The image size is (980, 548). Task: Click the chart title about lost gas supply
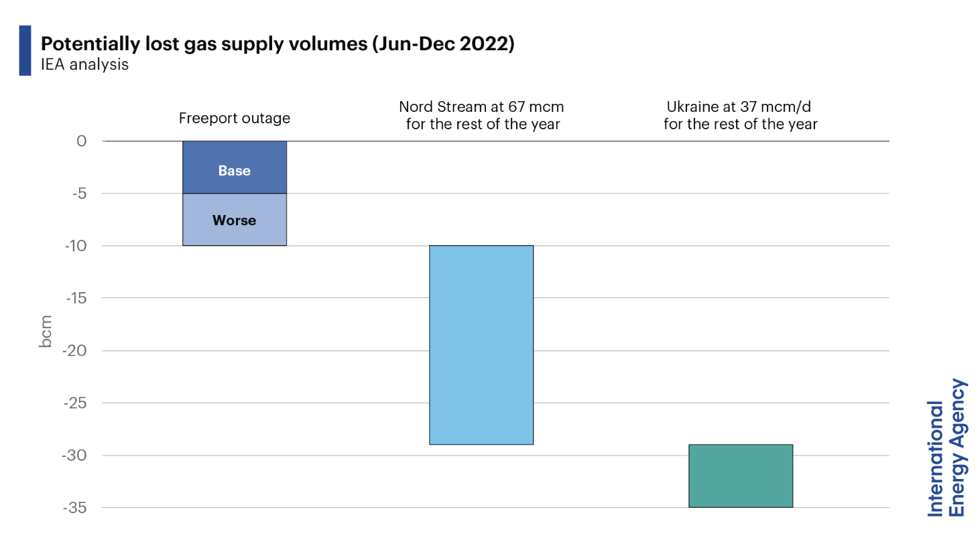278,44
